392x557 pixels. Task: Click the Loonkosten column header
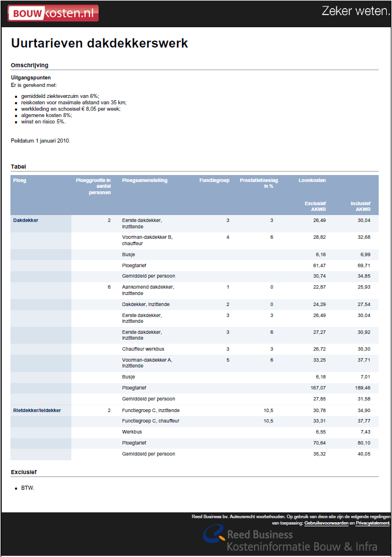pos(312,180)
